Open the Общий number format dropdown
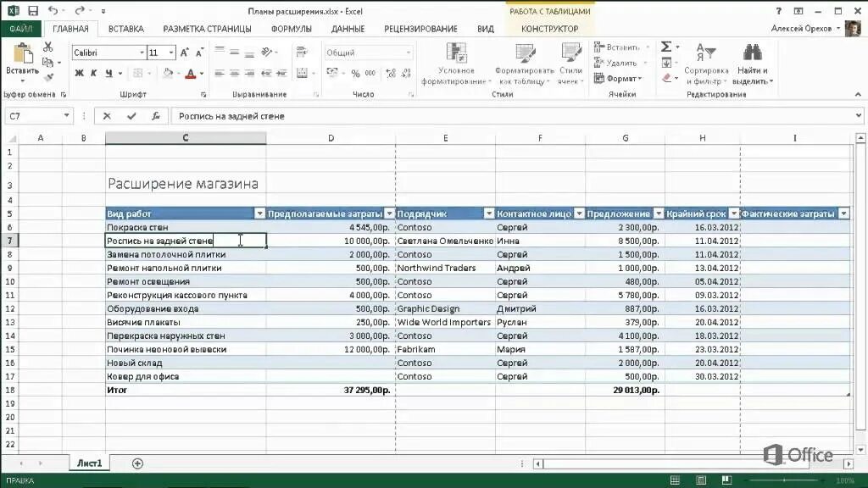868x488 pixels. pos(409,53)
